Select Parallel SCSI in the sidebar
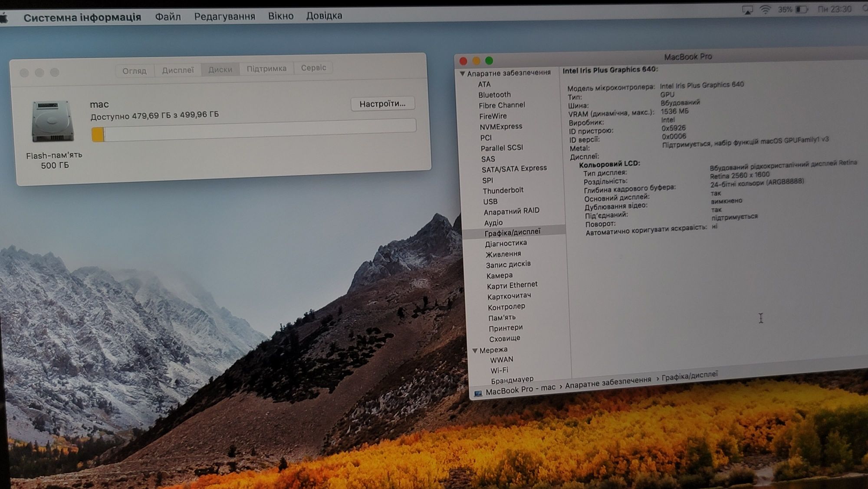Image resolution: width=868 pixels, height=489 pixels. [502, 148]
